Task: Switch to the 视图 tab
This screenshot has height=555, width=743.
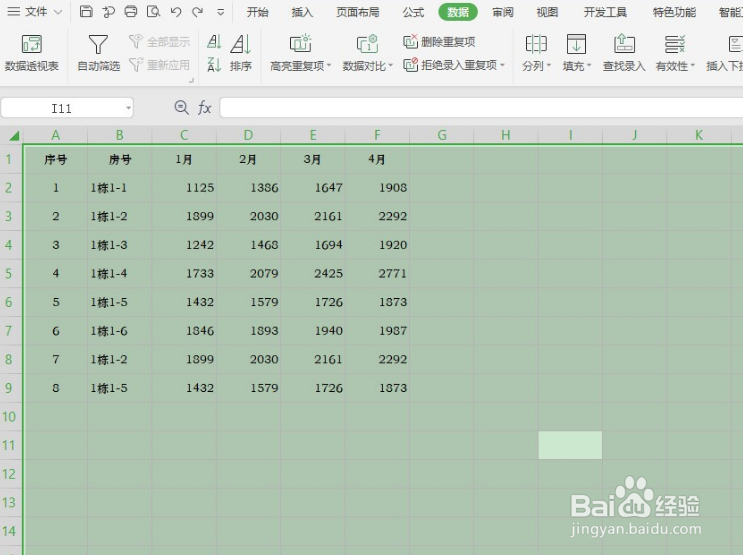Action: 547,12
